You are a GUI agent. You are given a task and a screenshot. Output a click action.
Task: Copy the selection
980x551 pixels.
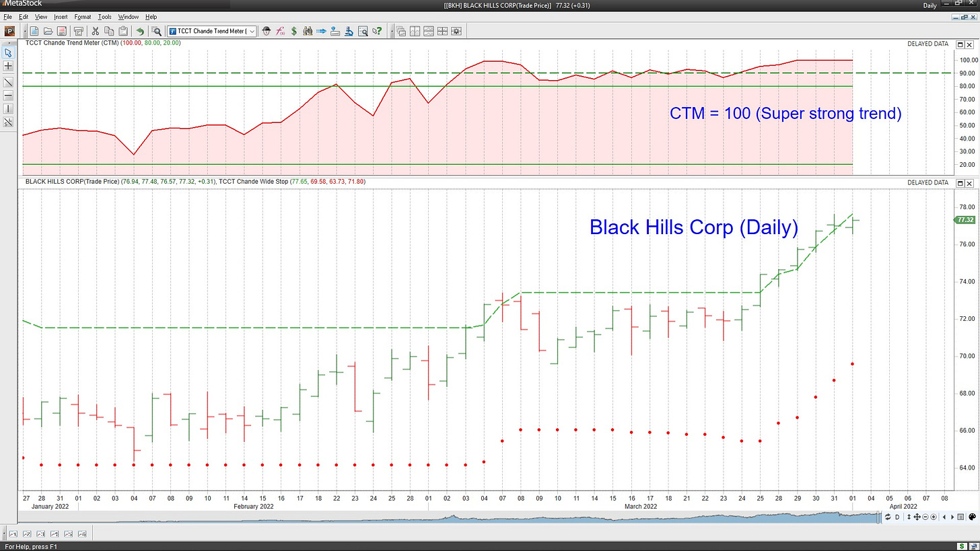pos(109,31)
